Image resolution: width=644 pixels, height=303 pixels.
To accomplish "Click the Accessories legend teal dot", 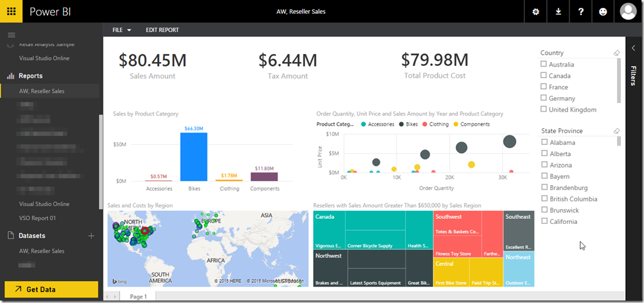I will click(363, 124).
